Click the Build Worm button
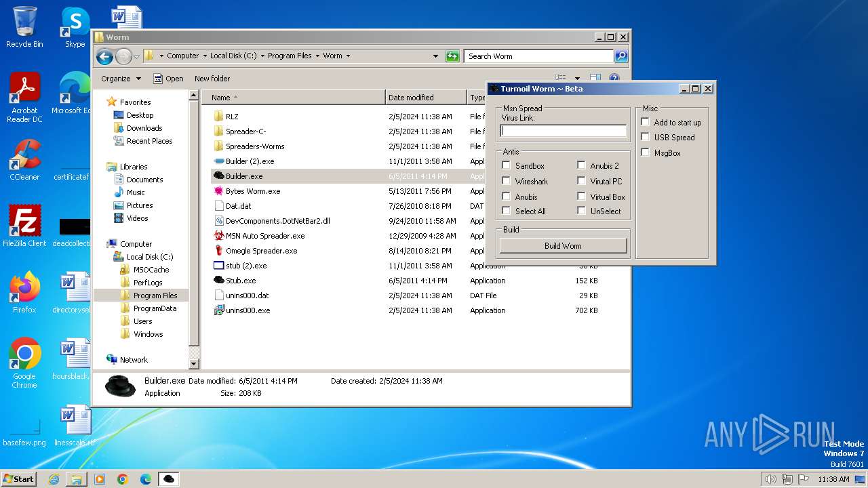The width and height of the screenshot is (868, 488). [563, 245]
